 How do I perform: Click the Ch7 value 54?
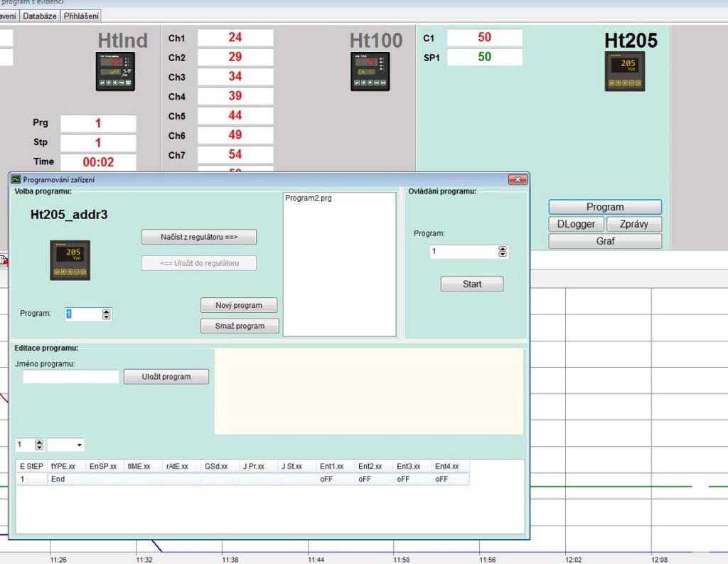tap(235, 155)
